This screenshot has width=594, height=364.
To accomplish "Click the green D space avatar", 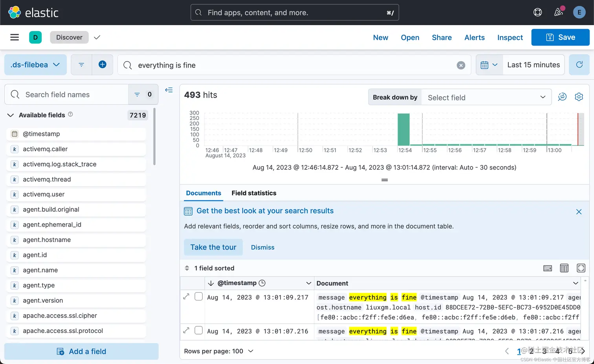I will [x=35, y=37].
